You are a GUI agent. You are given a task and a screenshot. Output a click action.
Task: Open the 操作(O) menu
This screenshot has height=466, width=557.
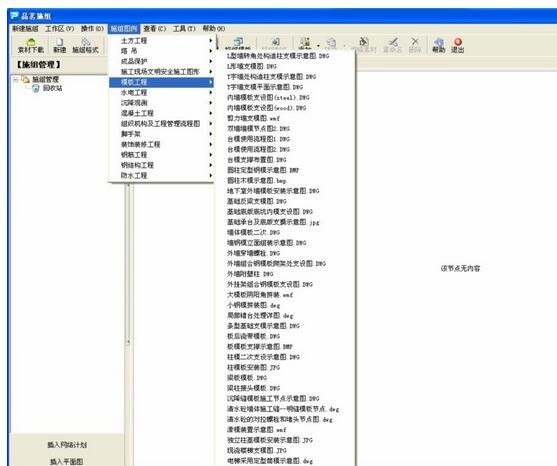click(x=92, y=28)
